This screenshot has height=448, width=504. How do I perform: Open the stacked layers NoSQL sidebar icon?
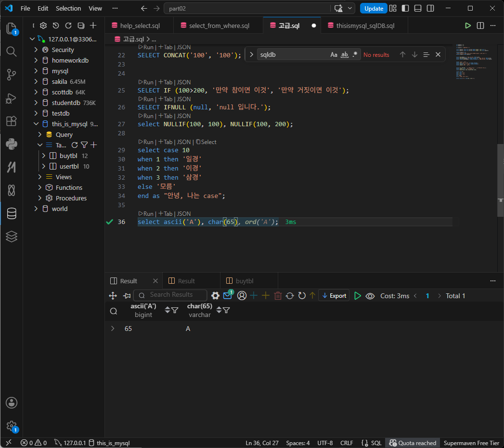point(12,237)
